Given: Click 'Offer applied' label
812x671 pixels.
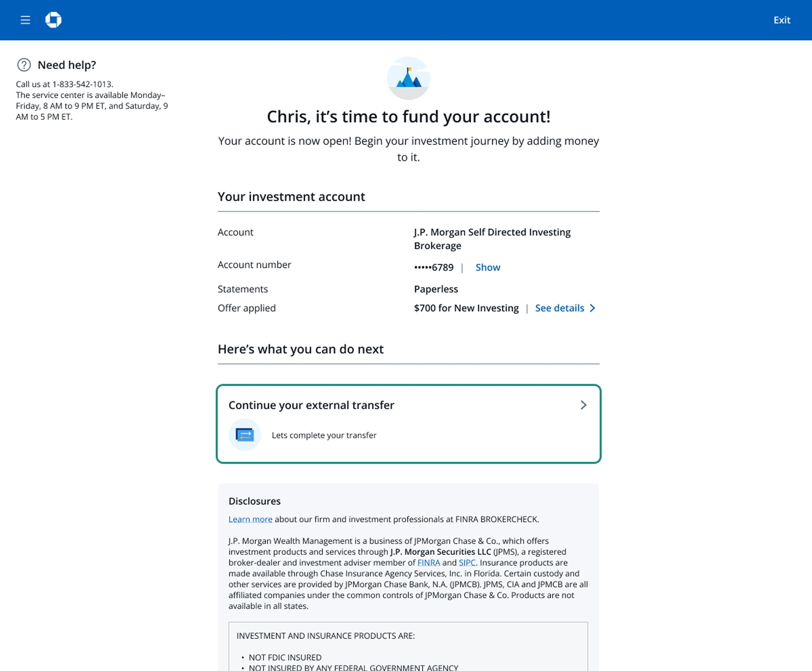Looking at the screenshot, I should (x=246, y=308).
